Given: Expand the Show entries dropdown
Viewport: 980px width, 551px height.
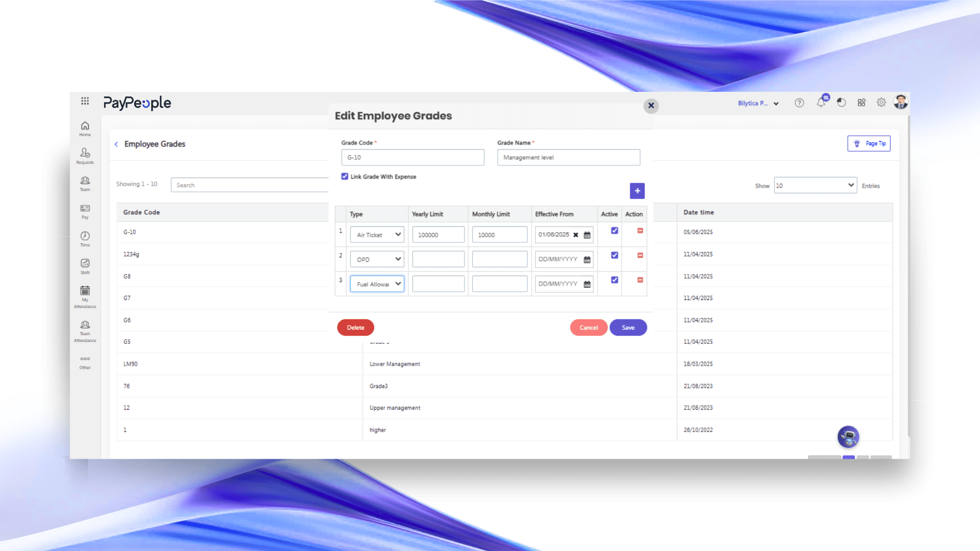Looking at the screenshot, I should (x=815, y=185).
